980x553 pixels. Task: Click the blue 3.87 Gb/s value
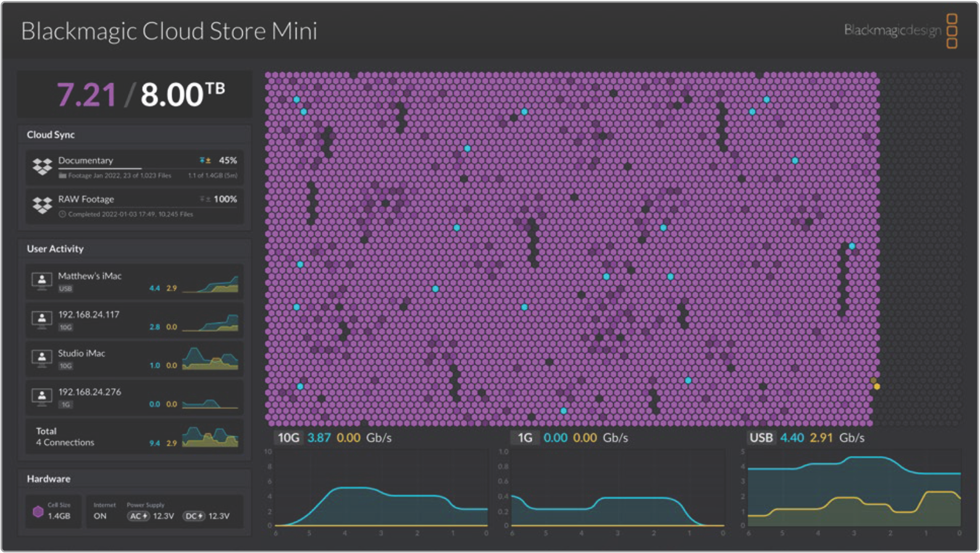coord(319,438)
